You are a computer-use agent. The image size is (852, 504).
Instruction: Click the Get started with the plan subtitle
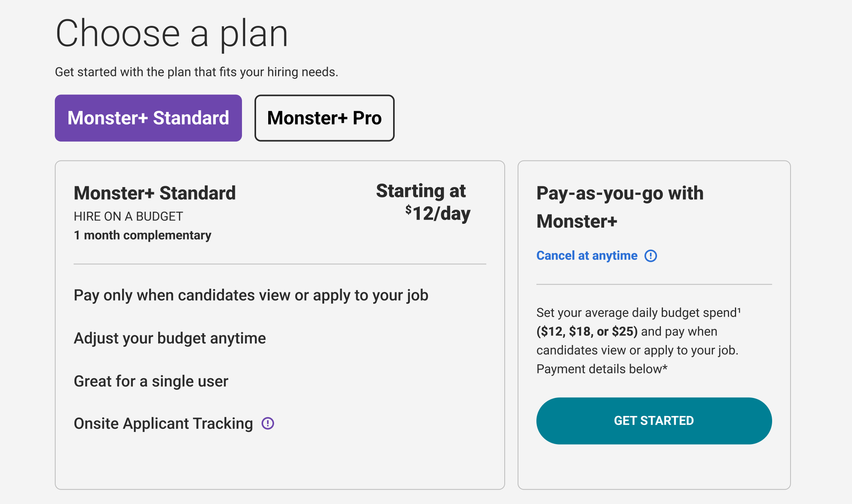(197, 72)
